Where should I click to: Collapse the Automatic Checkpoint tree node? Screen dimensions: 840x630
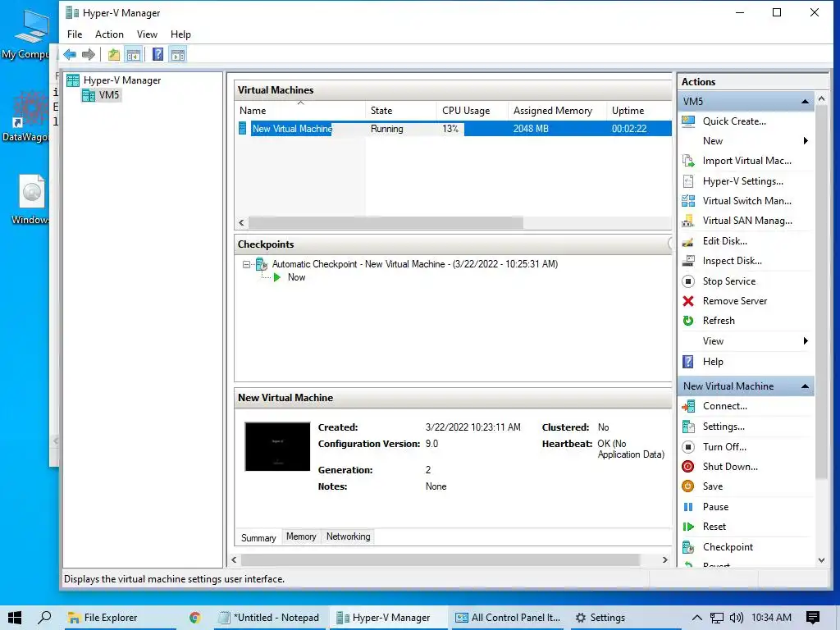(246, 264)
